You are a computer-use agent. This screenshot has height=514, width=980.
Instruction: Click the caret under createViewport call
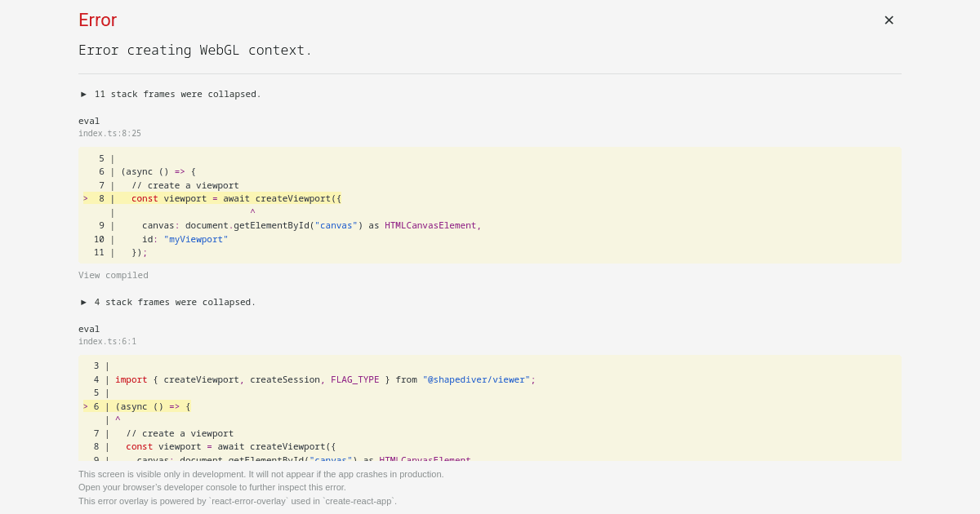coord(252,211)
